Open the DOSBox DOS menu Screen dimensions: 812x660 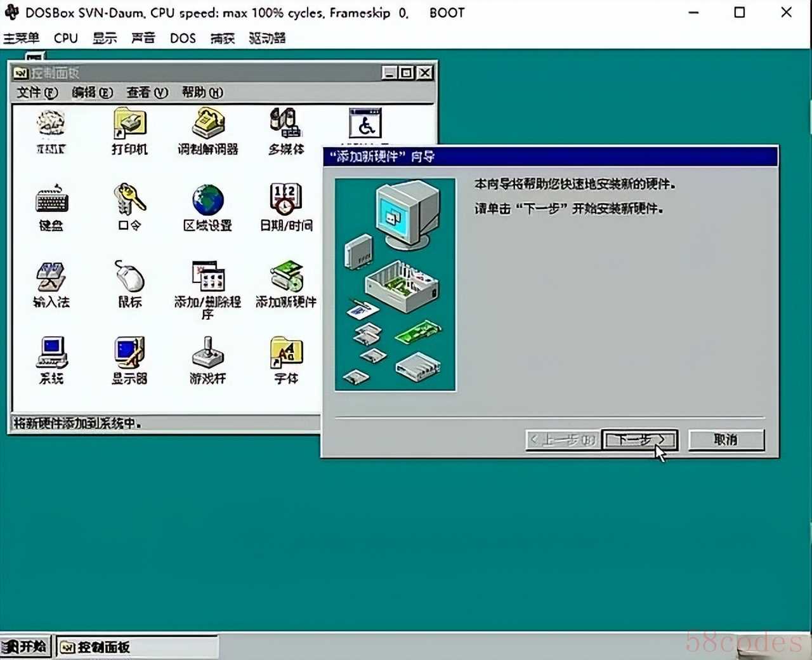183,38
